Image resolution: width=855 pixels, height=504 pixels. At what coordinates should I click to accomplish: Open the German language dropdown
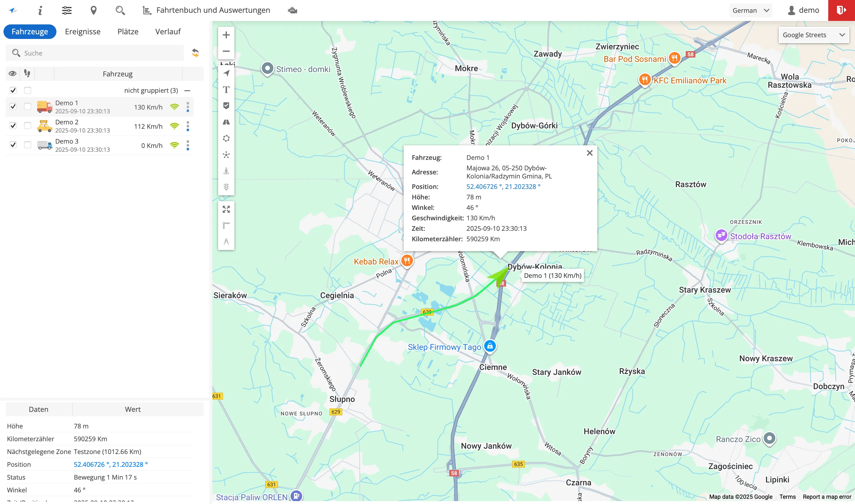click(750, 10)
